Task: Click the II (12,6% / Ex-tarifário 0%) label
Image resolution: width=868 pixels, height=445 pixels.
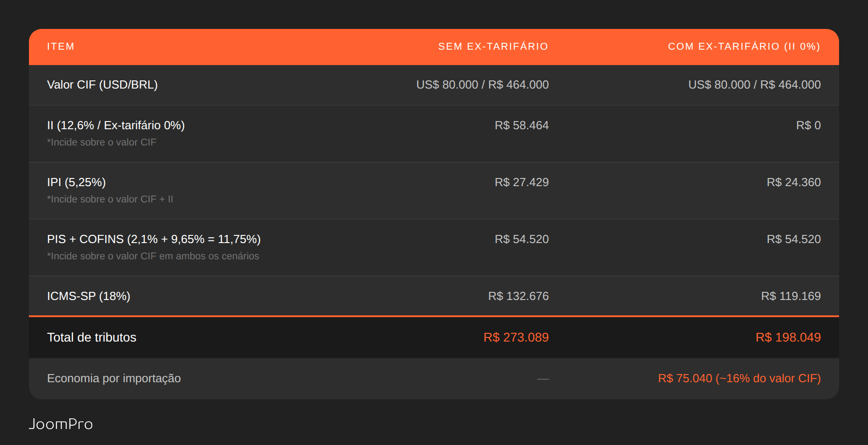Action: pyautogui.click(x=116, y=126)
